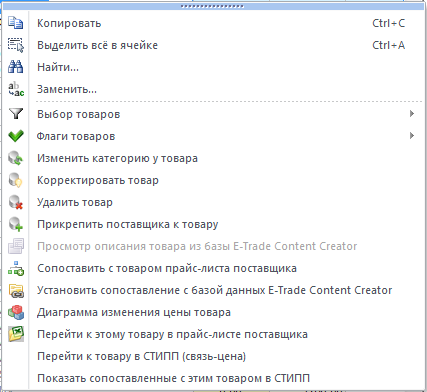The height and width of the screenshot is (392, 427).
Task: Click the green checkmark flags icon
Action: click(16, 136)
